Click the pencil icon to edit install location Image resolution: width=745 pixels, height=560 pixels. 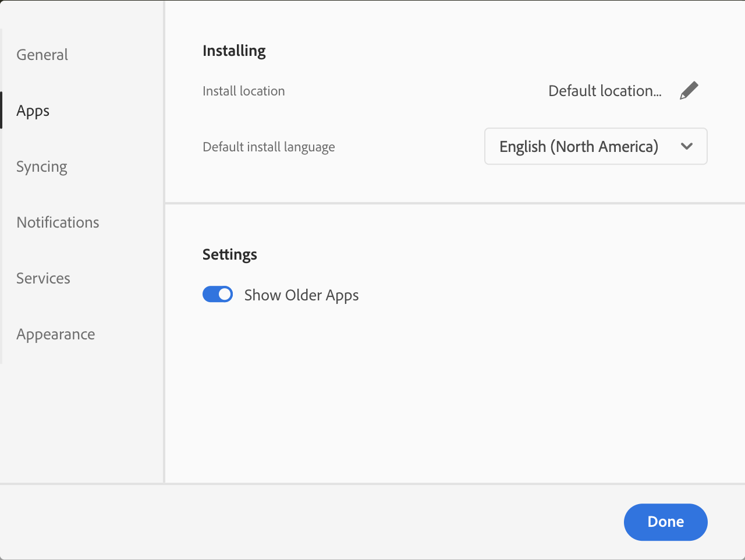click(689, 90)
